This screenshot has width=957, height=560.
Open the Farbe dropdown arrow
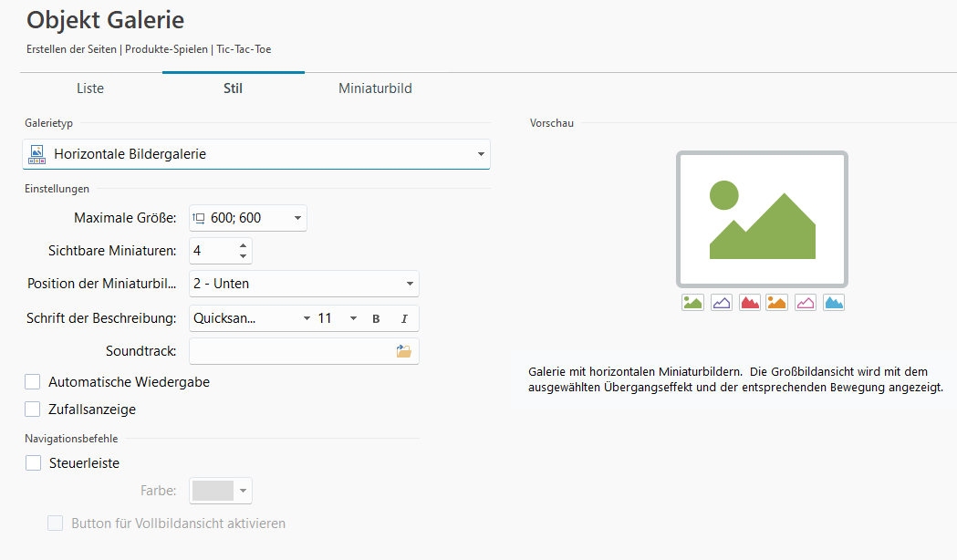coord(243,491)
